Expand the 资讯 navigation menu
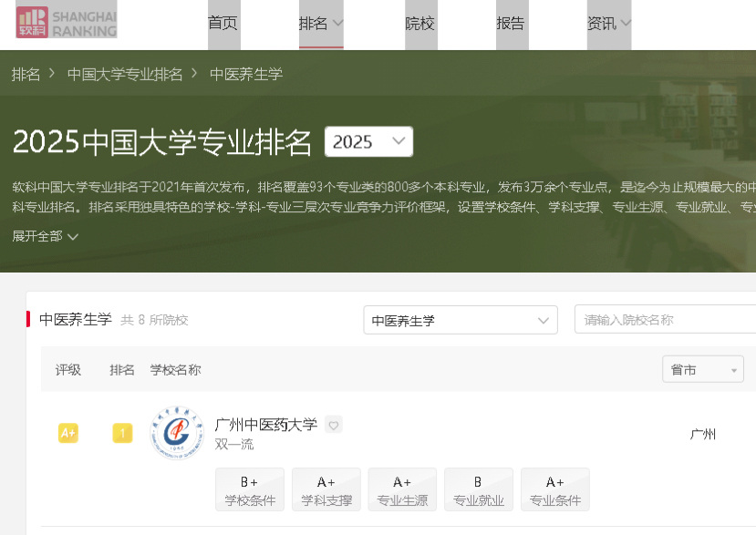 (608, 24)
